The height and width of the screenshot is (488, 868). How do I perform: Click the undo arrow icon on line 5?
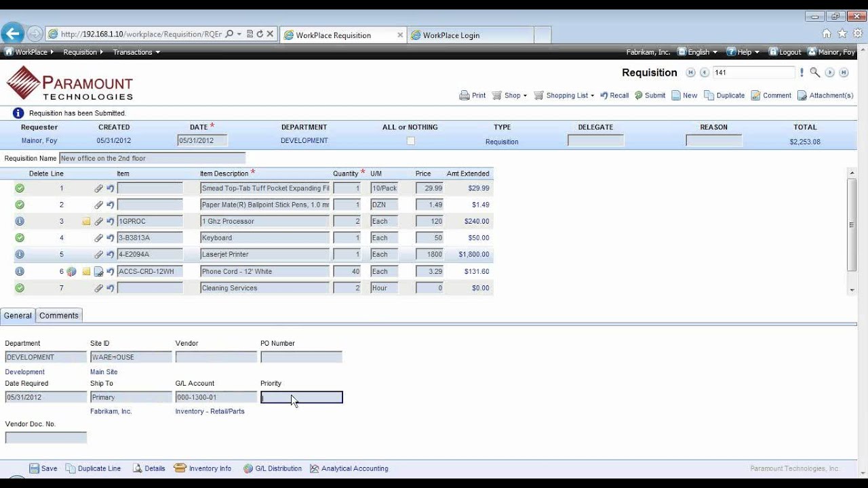point(110,255)
